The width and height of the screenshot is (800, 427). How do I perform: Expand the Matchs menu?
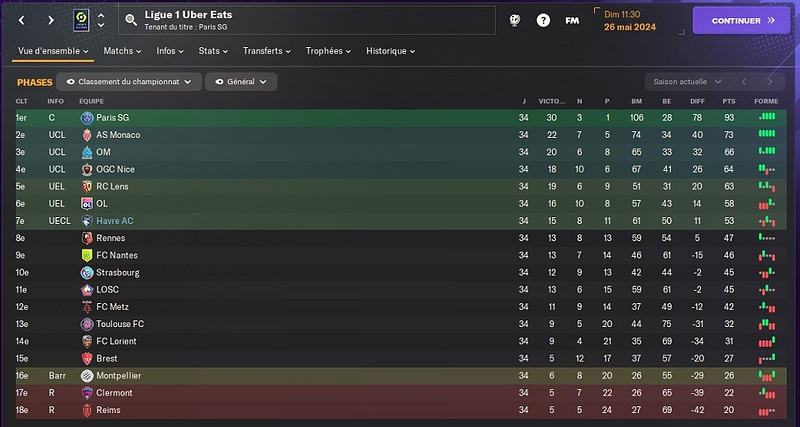click(122, 51)
